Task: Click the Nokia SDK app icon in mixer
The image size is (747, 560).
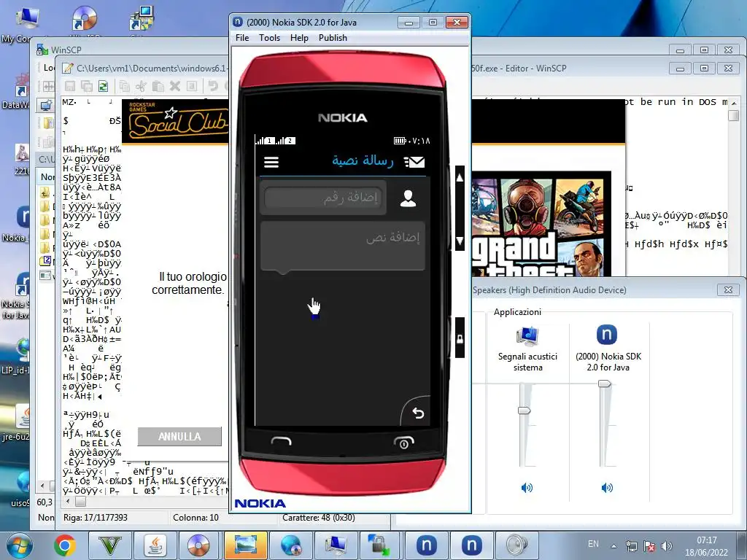Action: pyautogui.click(x=607, y=334)
